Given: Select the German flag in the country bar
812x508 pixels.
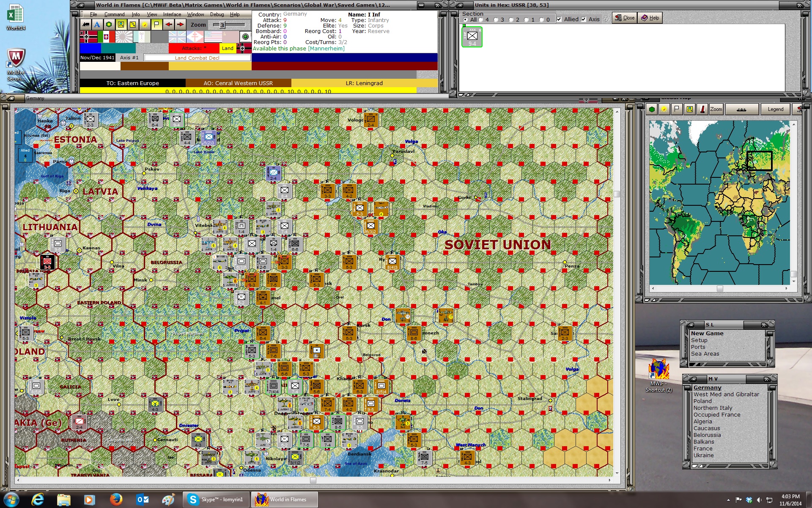Looking at the screenshot, I should [88, 37].
